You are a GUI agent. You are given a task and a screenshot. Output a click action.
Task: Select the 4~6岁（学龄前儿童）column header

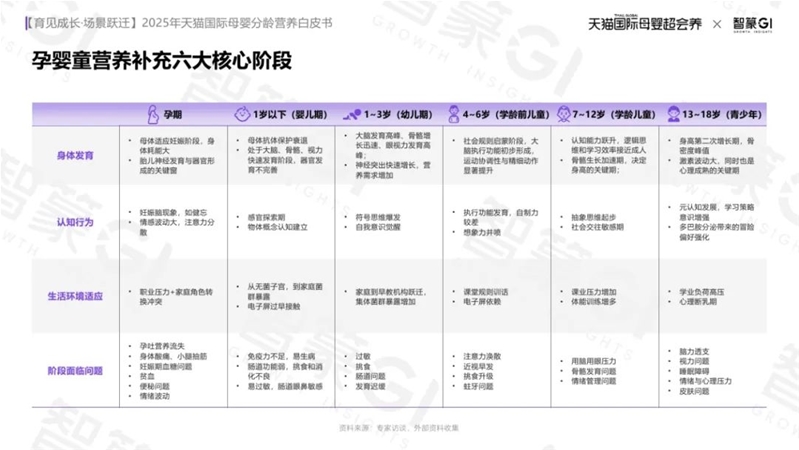pos(506,115)
